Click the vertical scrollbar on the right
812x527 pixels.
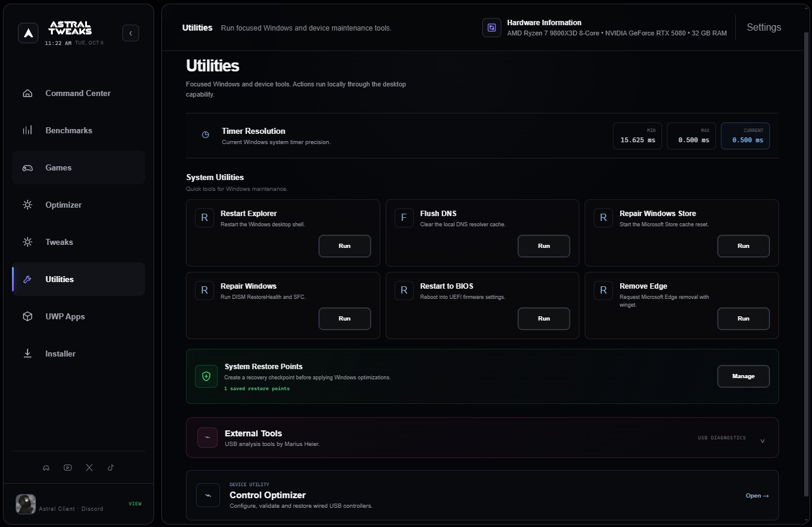[807, 264]
